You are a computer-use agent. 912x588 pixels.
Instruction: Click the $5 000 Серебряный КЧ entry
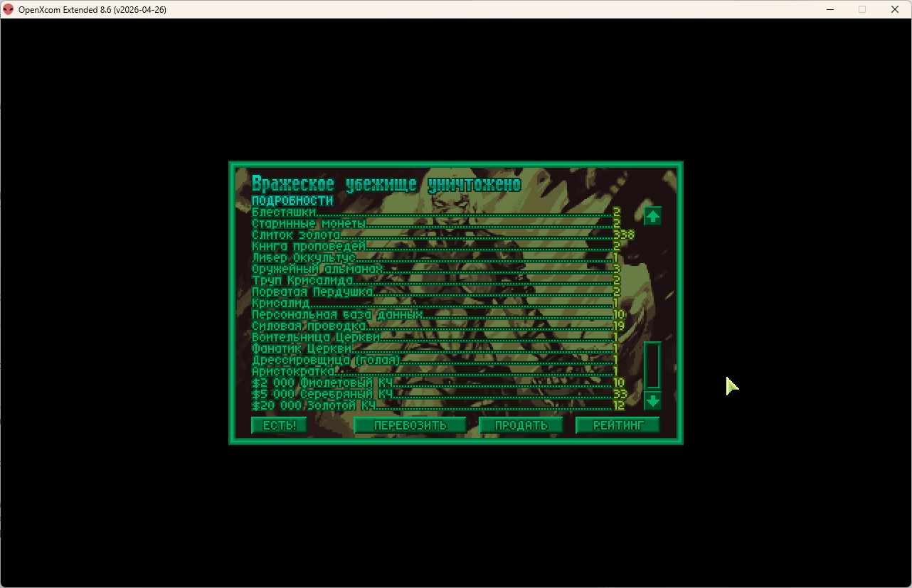point(443,394)
